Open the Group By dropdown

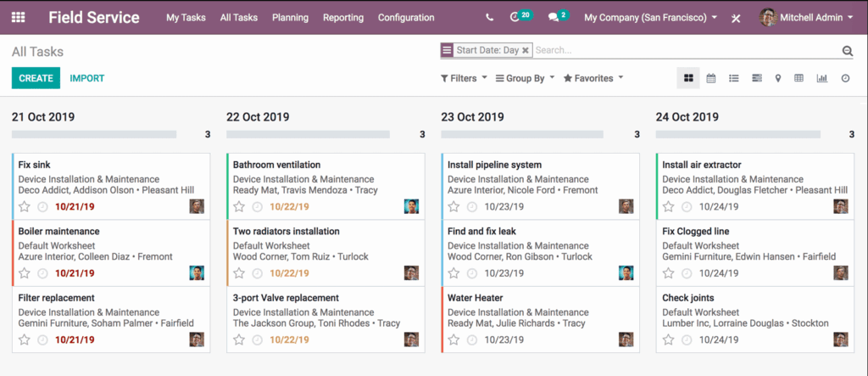[x=525, y=78]
